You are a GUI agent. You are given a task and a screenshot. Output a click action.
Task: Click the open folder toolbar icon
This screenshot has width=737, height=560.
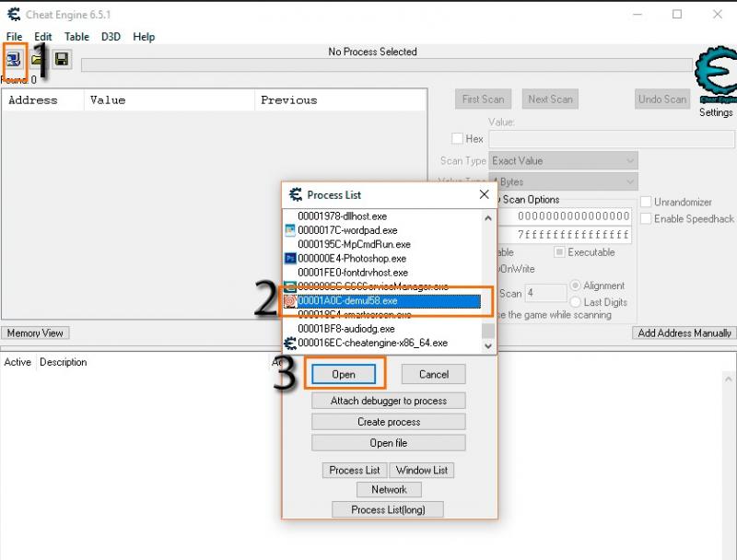tap(38, 59)
